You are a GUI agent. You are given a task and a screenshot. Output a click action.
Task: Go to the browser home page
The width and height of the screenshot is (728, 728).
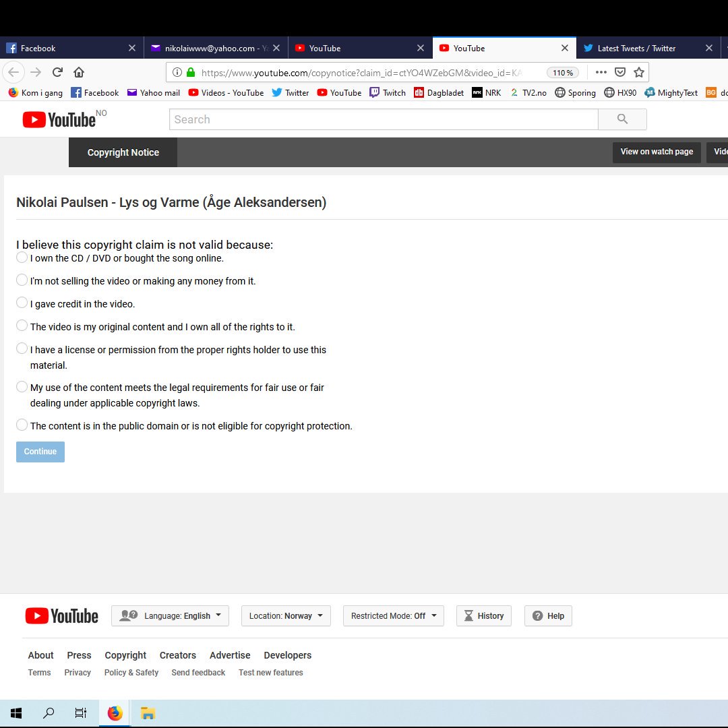pyautogui.click(x=79, y=72)
